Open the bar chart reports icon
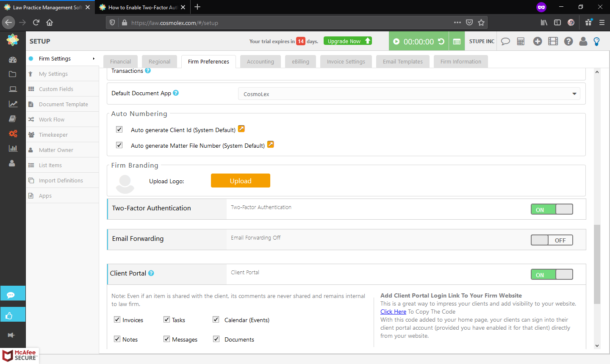Image resolution: width=610 pixels, height=364 pixels. [13, 148]
